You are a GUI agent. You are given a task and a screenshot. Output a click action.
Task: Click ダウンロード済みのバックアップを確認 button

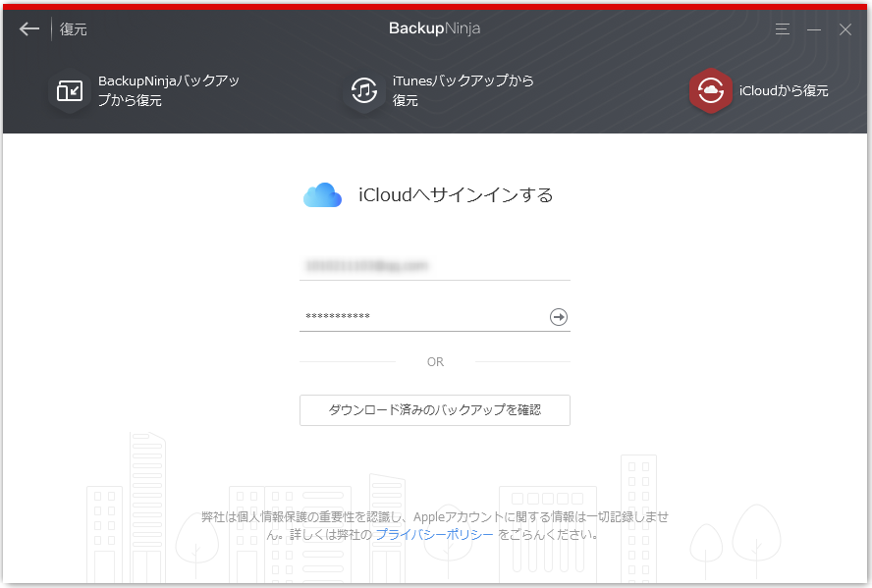point(435,410)
